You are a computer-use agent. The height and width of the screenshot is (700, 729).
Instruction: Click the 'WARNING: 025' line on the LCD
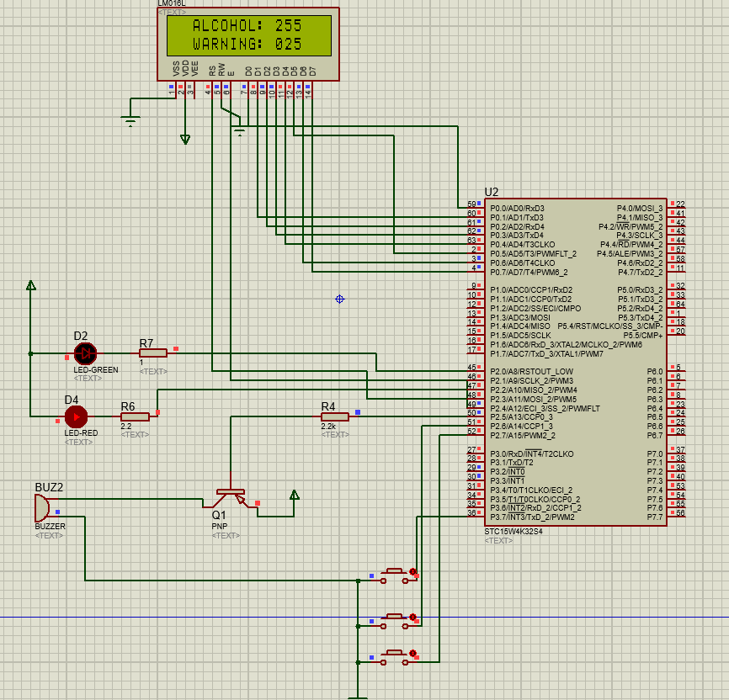click(x=247, y=44)
